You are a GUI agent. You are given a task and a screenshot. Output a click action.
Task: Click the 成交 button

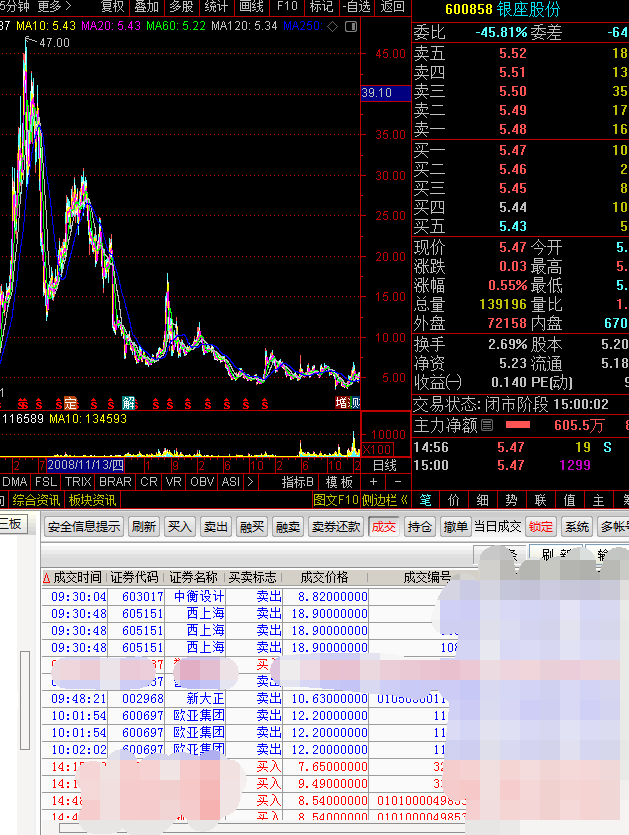point(383,527)
